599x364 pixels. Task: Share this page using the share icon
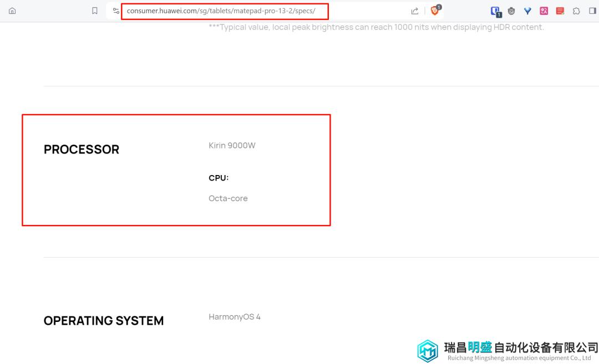(x=415, y=11)
